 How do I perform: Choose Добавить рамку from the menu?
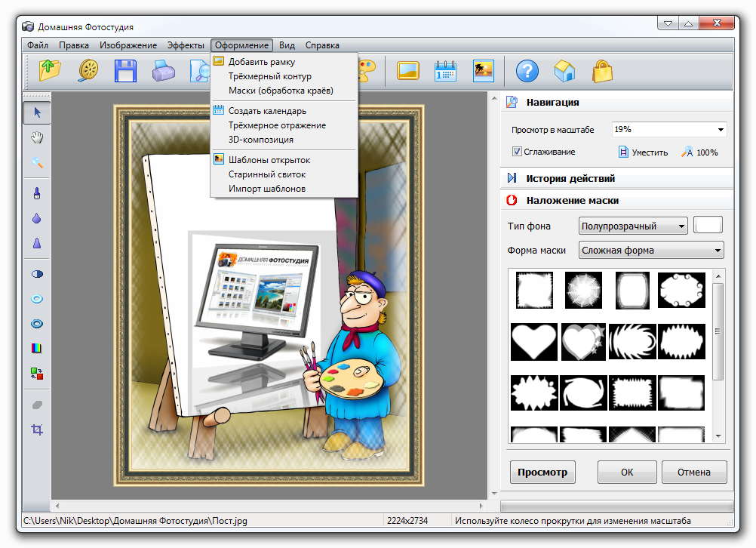pos(261,62)
